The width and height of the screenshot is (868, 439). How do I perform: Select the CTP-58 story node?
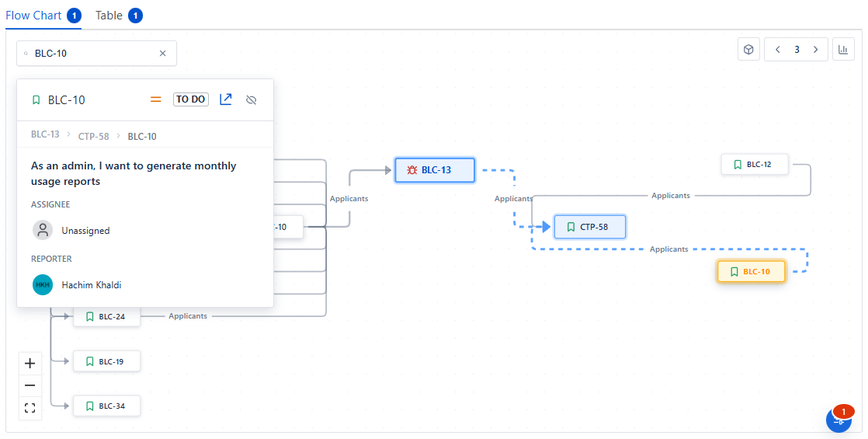[590, 227]
